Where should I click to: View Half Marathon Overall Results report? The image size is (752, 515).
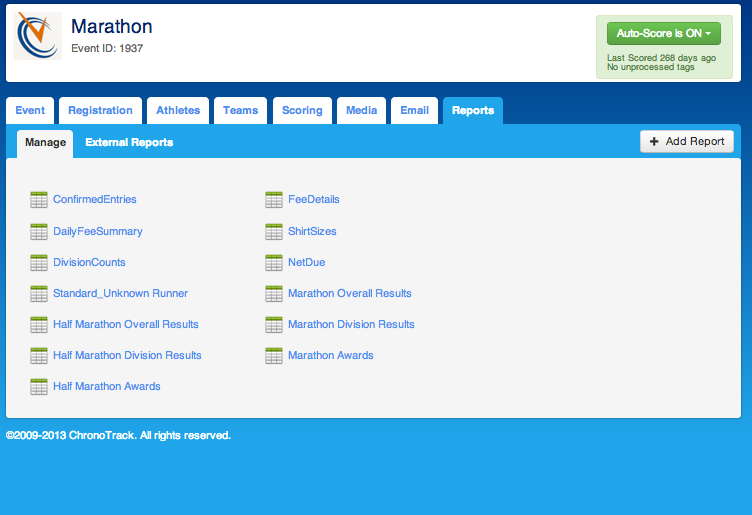tap(126, 325)
